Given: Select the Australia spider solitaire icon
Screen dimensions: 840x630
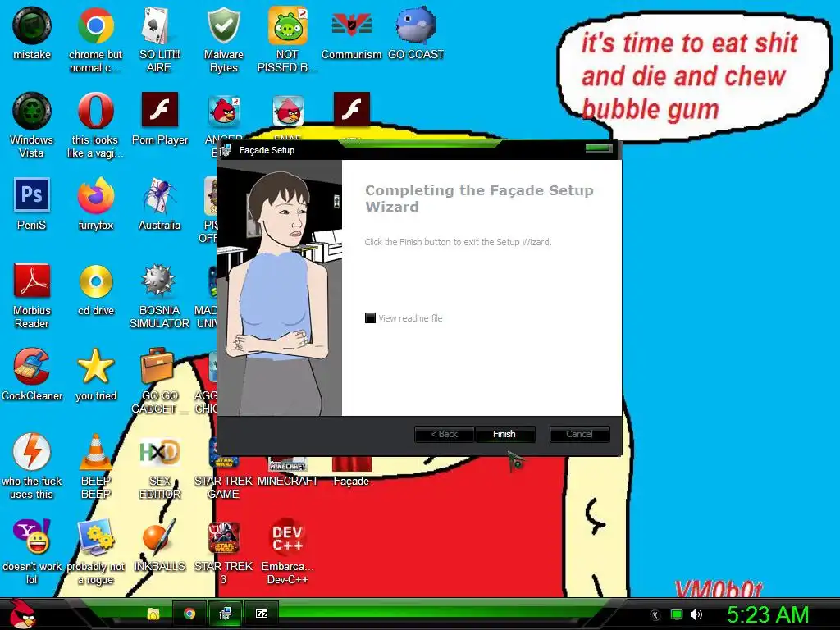Looking at the screenshot, I should pyautogui.click(x=159, y=204).
